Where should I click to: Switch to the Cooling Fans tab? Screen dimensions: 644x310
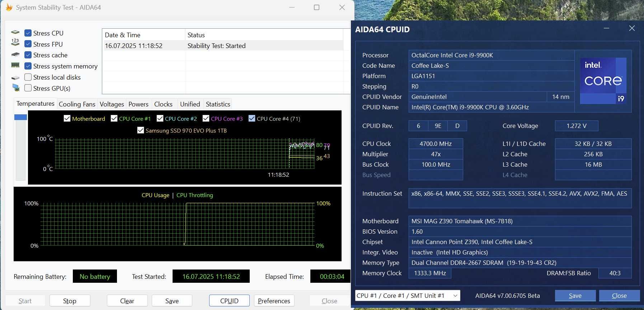[x=77, y=104]
